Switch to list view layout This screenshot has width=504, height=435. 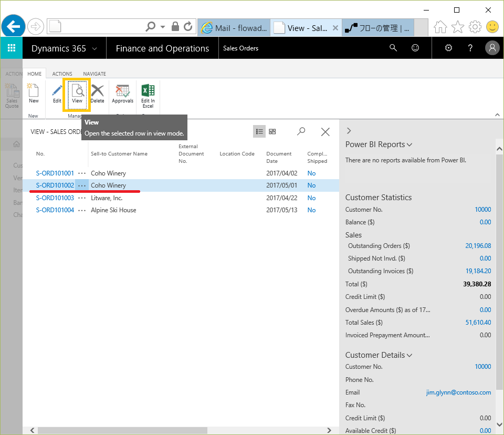point(259,131)
